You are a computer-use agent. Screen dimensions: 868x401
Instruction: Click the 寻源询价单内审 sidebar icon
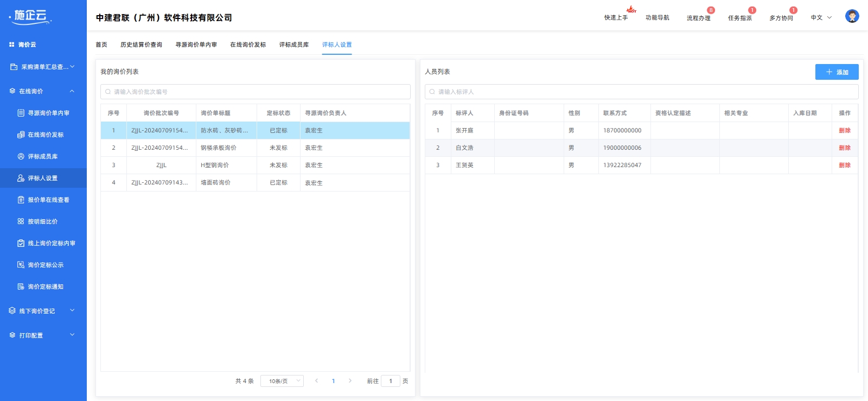click(21, 113)
